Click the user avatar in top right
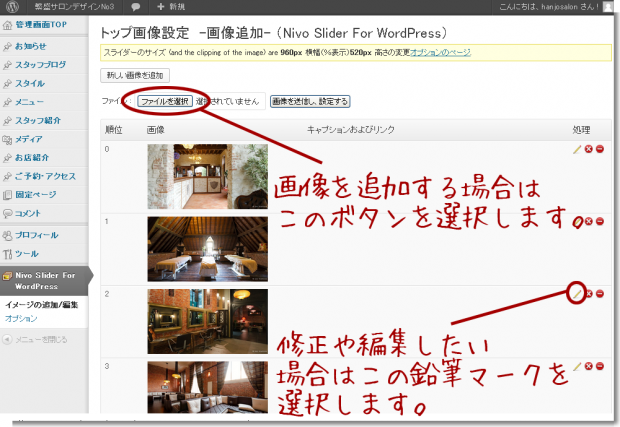The height and width of the screenshot is (427, 620). coord(610,7)
